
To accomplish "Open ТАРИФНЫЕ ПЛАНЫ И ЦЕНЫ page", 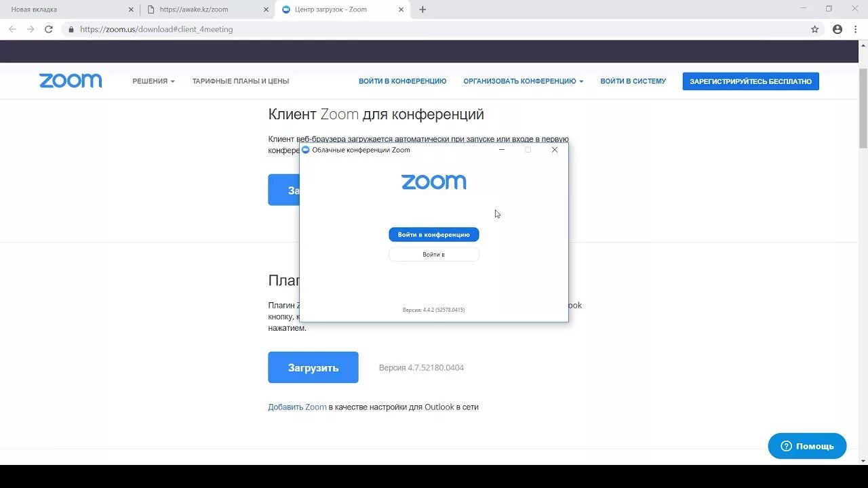I will [241, 81].
